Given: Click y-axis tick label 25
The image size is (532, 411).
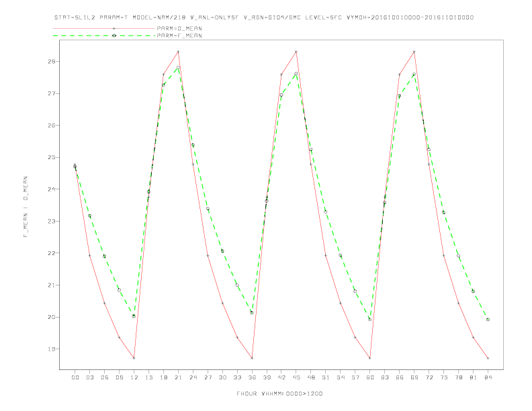Looking at the screenshot, I should 52,157.
